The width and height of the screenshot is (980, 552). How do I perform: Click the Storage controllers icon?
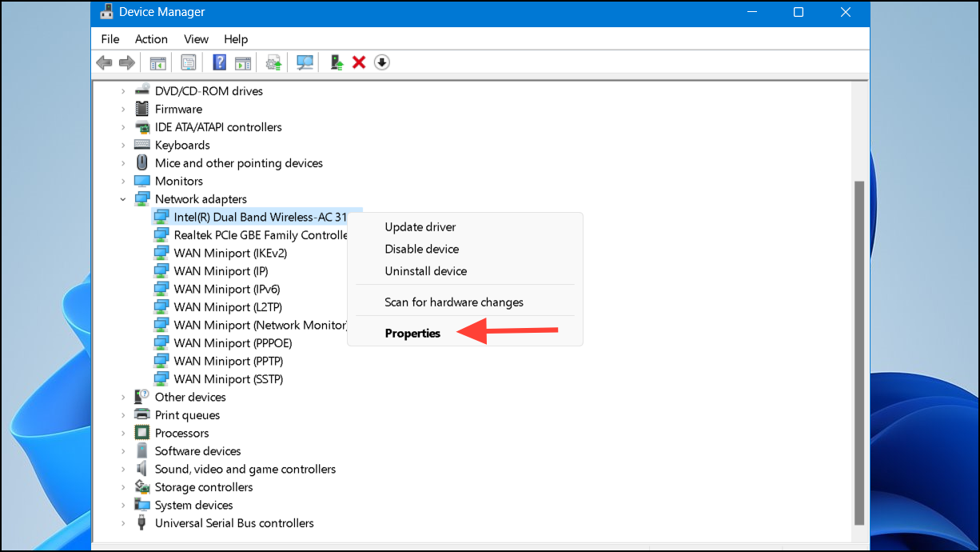(142, 487)
